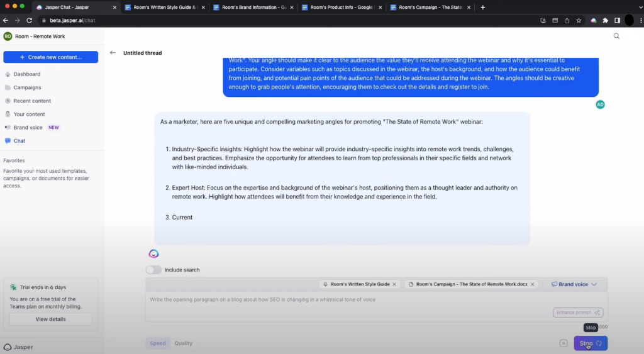
Task: Click the Create new content button
Action: click(50, 57)
